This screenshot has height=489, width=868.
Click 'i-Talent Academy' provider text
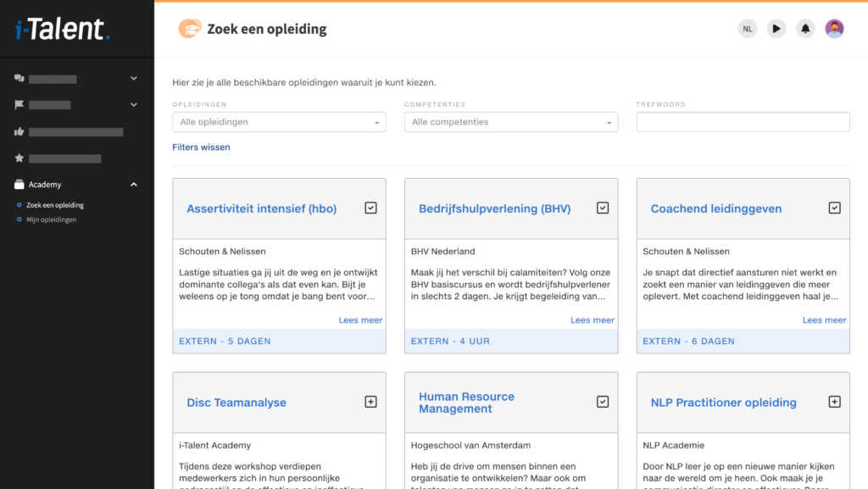(x=214, y=445)
